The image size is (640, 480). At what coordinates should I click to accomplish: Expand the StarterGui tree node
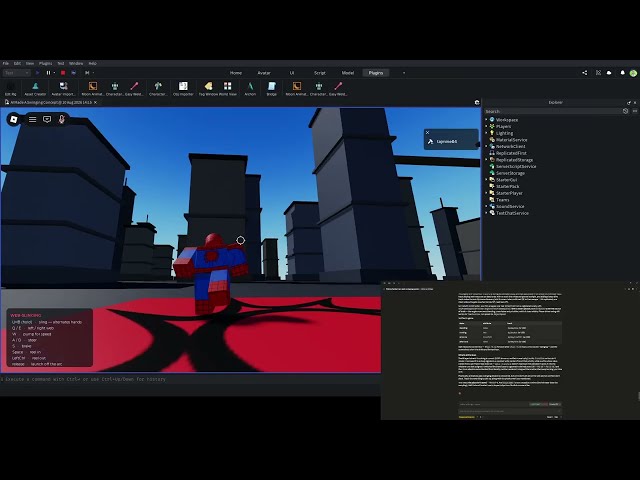coord(486,180)
